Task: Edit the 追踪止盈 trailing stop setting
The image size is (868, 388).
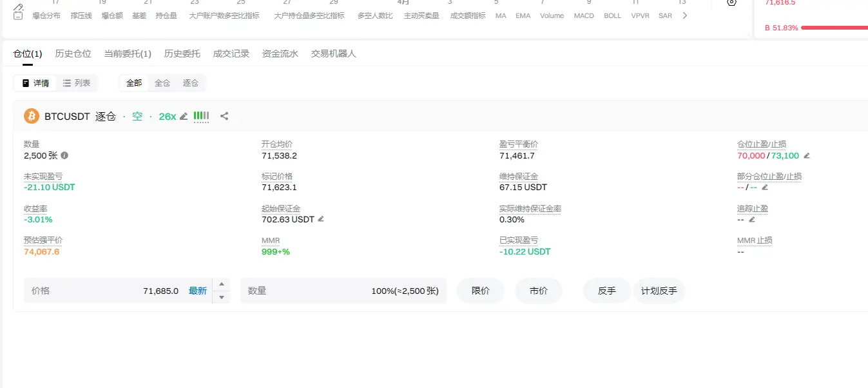Action: coord(751,220)
